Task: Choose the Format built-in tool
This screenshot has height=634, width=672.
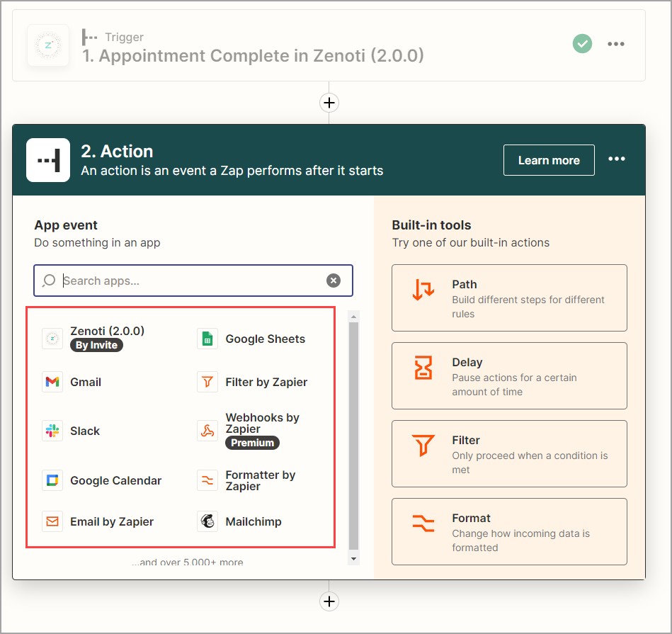Action: tap(509, 531)
